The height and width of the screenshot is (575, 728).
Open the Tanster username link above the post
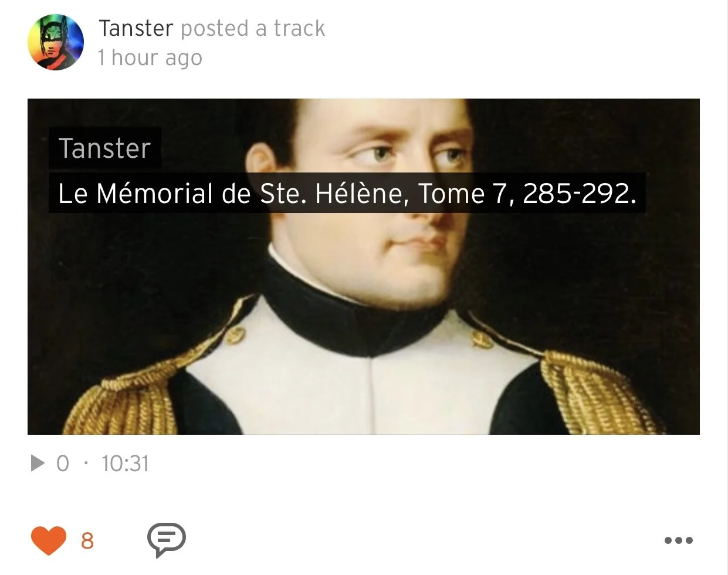coord(136,28)
